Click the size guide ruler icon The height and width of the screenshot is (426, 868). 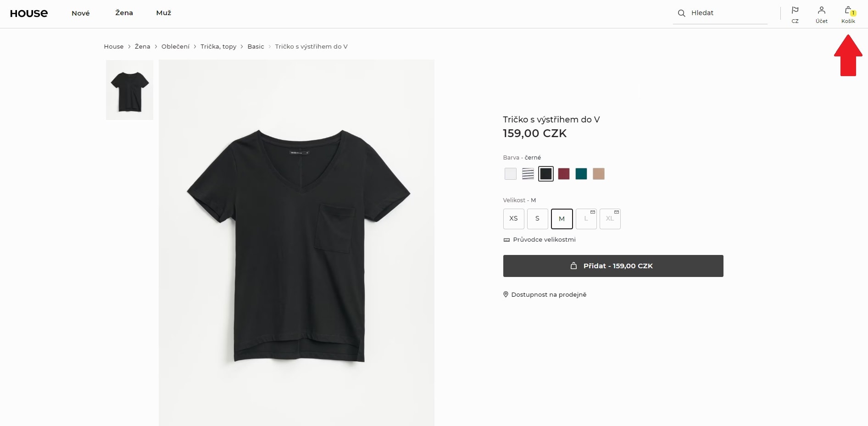click(x=506, y=240)
